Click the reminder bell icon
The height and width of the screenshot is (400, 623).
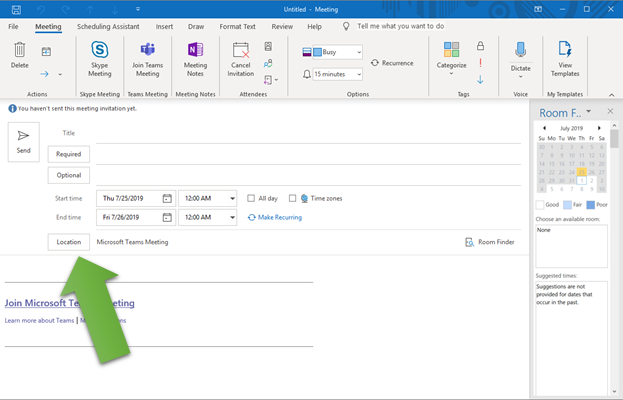coord(307,74)
